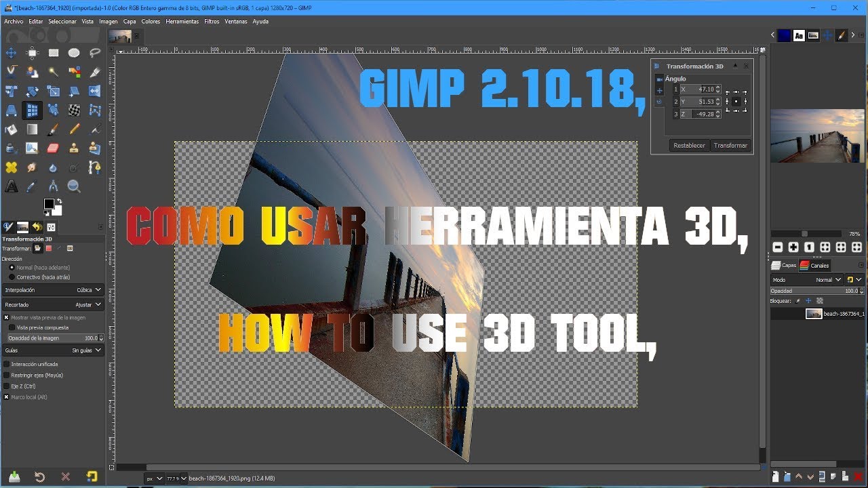Open status bar unit dropdown px
Viewport: 868px width, 488px height.
(155, 479)
